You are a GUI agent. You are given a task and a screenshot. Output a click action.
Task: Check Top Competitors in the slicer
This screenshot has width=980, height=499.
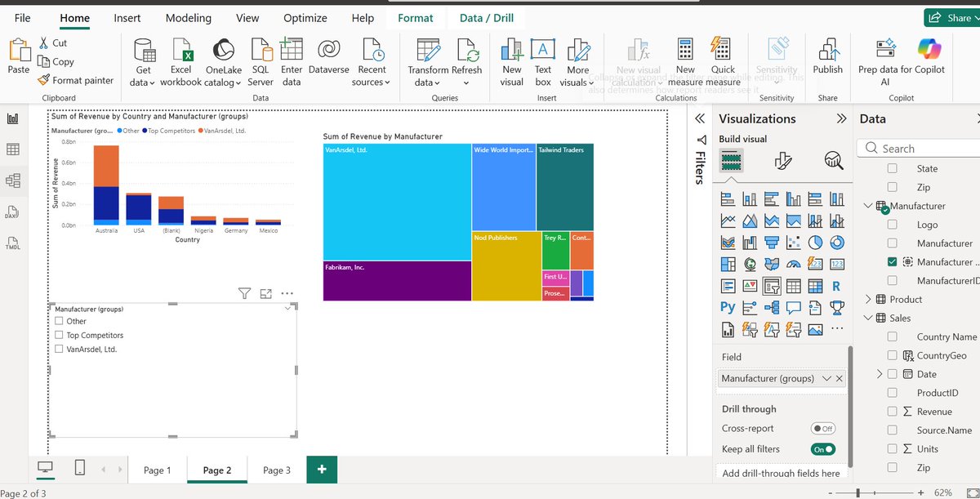coord(59,335)
